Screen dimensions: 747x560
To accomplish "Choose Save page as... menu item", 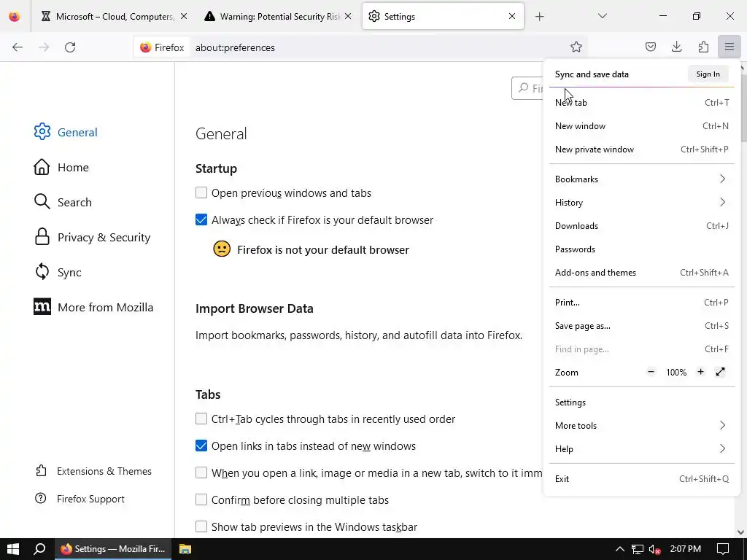I will tap(641, 326).
